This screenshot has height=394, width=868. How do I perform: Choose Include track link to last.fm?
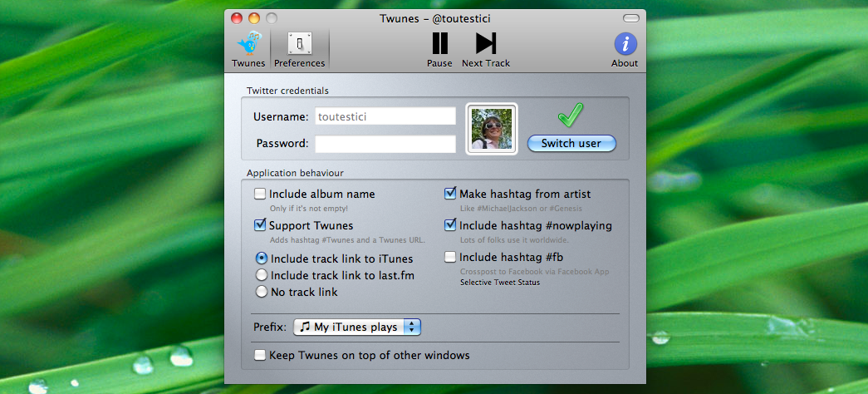coord(262,274)
